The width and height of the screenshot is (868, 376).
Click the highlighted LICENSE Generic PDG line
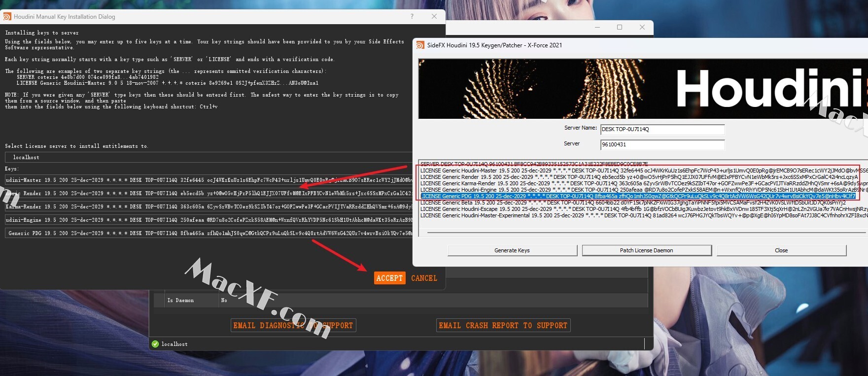click(638, 196)
